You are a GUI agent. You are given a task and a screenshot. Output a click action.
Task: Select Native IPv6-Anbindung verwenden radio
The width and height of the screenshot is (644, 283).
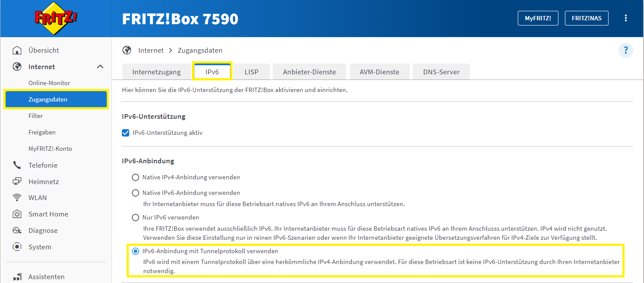[x=135, y=193]
